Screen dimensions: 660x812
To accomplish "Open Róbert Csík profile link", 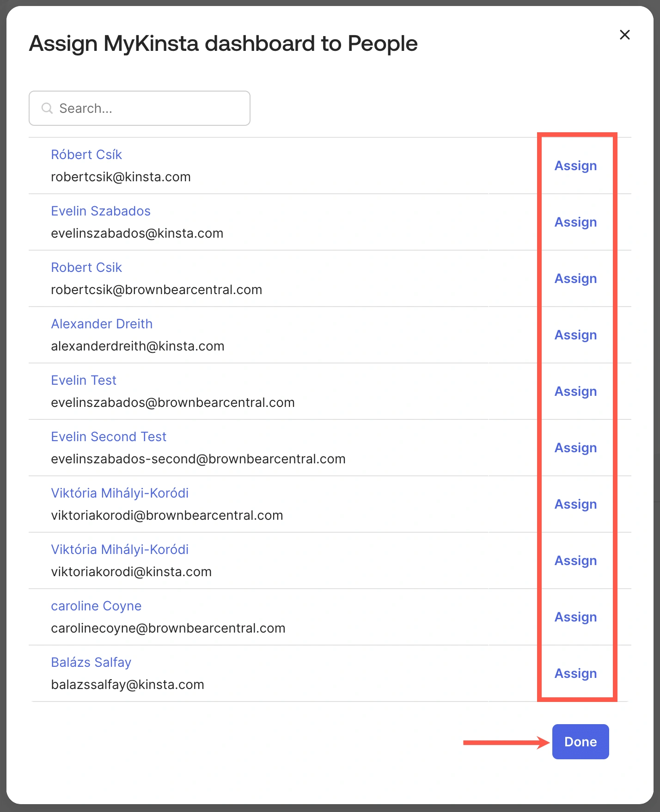I will pyautogui.click(x=86, y=154).
